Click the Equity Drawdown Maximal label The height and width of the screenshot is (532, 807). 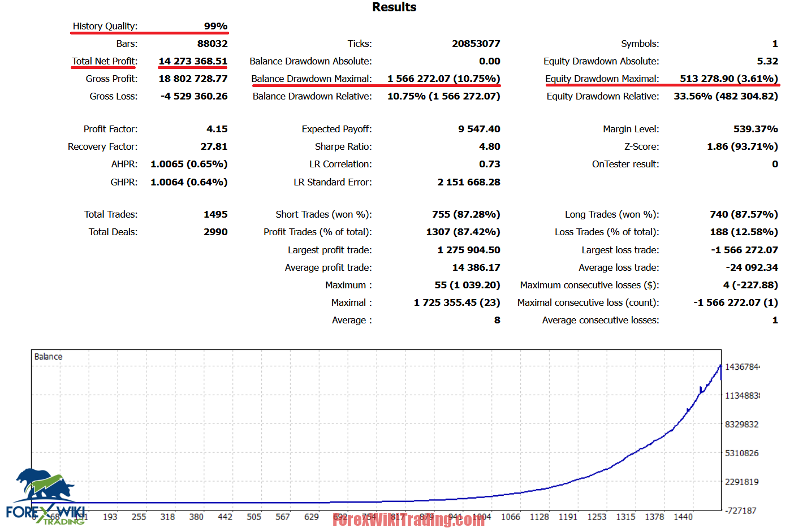(x=602, y=79)
